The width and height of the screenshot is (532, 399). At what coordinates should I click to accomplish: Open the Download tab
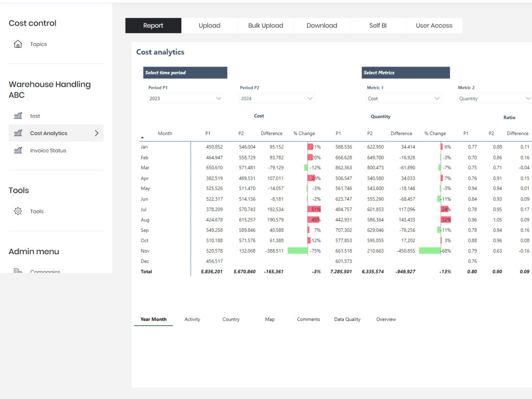(x=322, y=26)
